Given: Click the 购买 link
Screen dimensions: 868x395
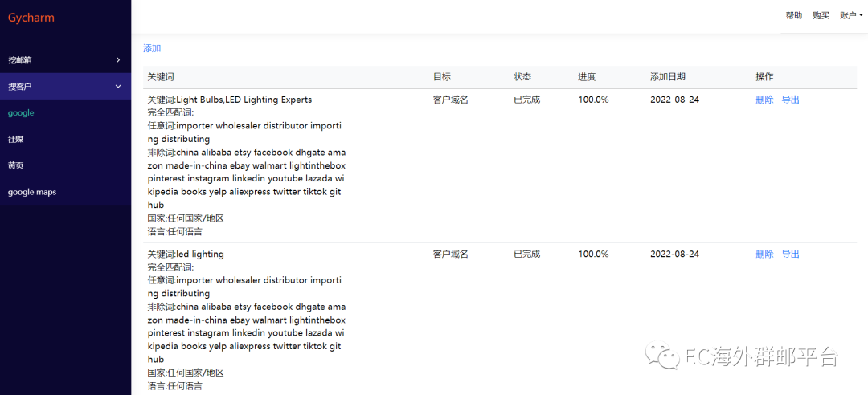Looking at the screenshot, I should point(821,15).
